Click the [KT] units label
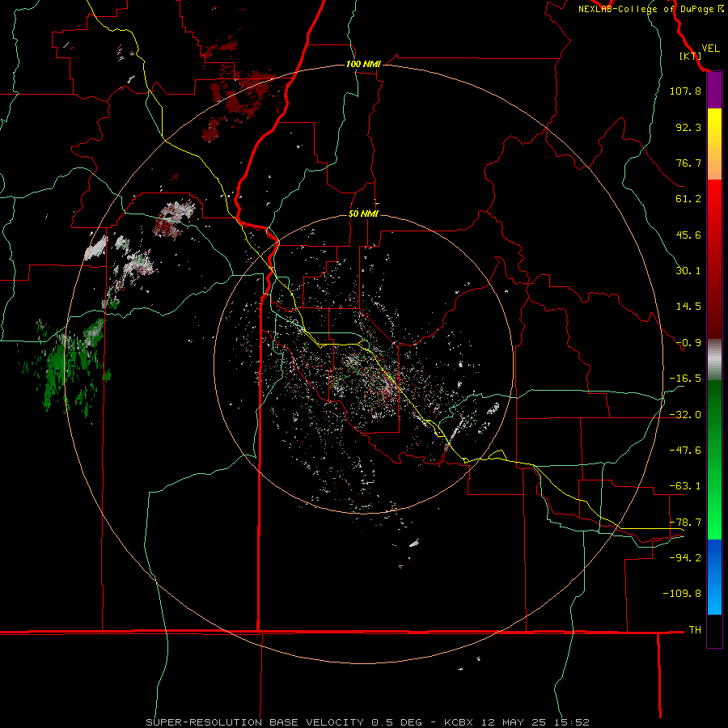 (690, 56)
